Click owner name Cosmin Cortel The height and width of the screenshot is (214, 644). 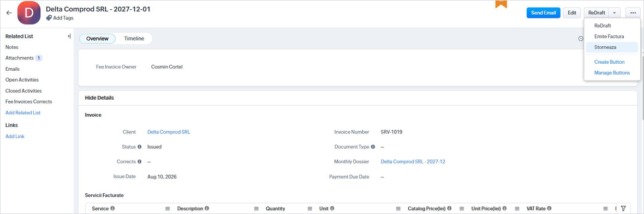pyautogui.click(x=167, y=67)
